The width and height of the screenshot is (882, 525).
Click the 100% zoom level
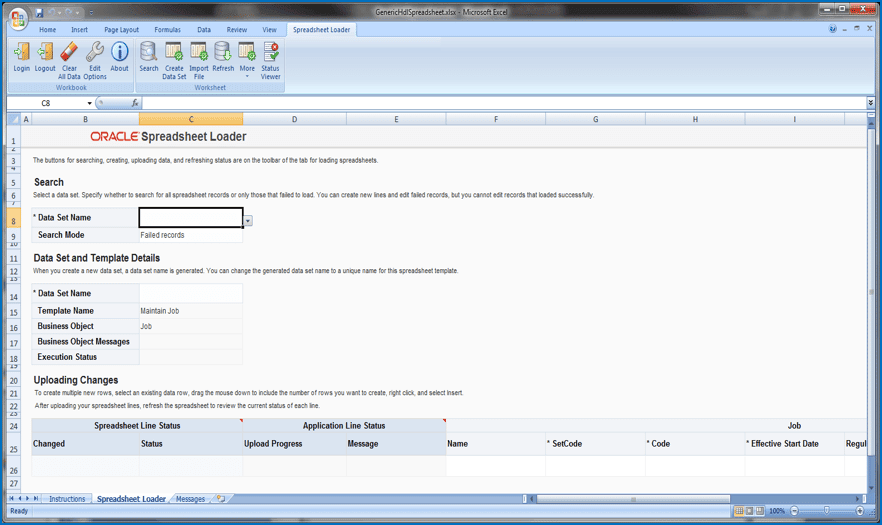777,511
